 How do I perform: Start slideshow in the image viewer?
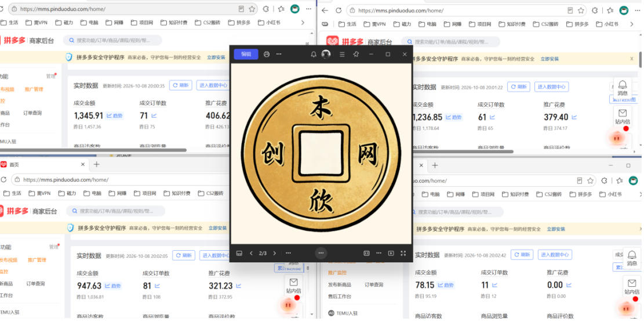tap(391, 253)
